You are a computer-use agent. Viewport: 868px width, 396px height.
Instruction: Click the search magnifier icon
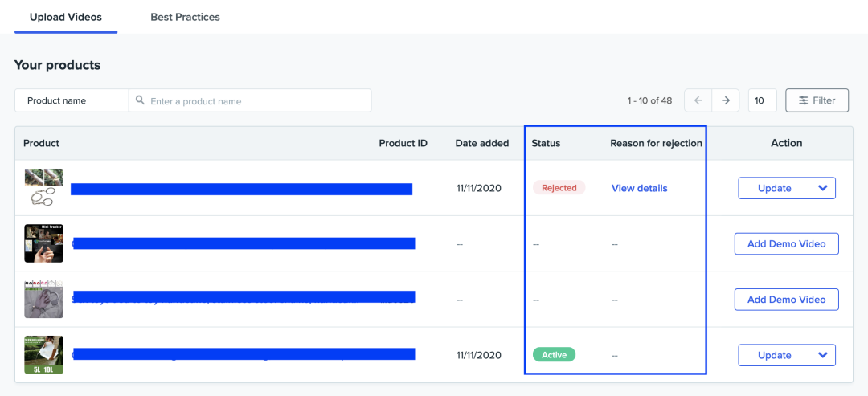click(141, 100)
